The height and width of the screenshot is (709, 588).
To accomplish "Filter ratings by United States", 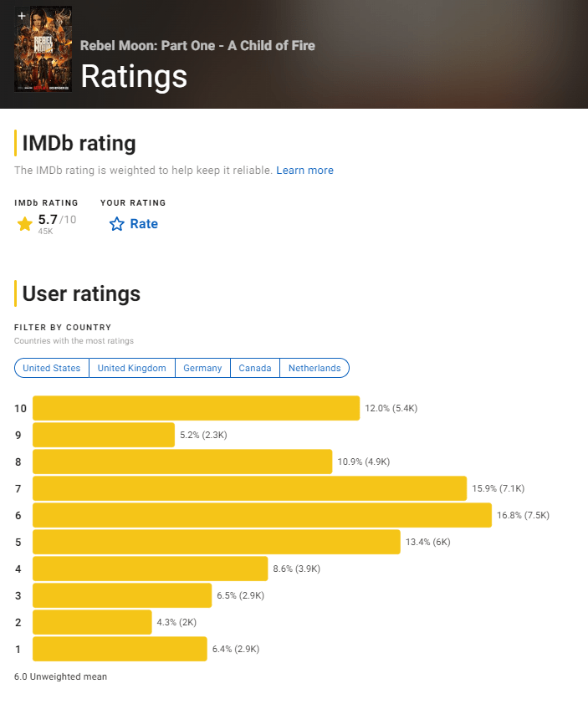I will [x=52, y=368].
